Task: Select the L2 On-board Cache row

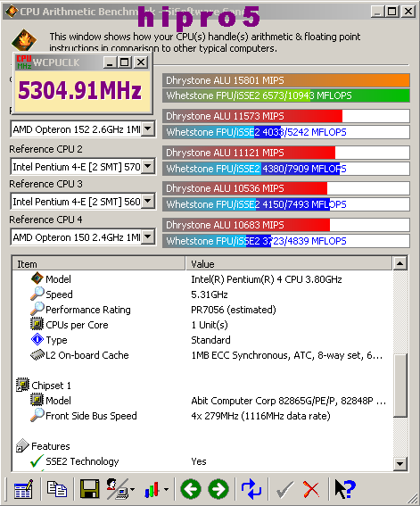Action: tap(202, 355)
